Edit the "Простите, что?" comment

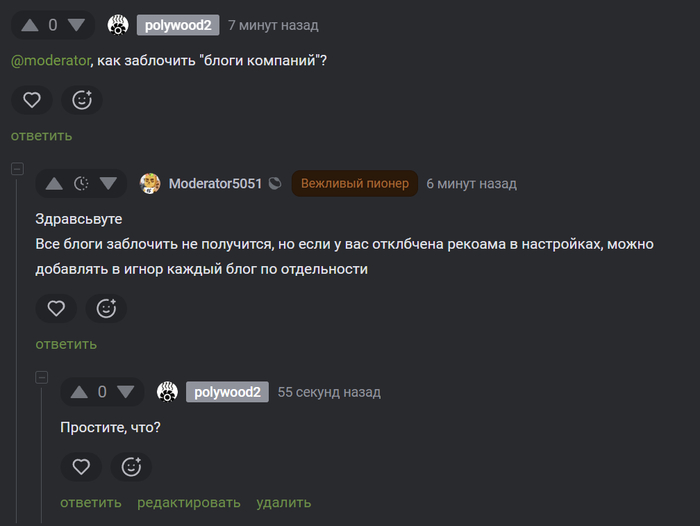click(189, 503)
